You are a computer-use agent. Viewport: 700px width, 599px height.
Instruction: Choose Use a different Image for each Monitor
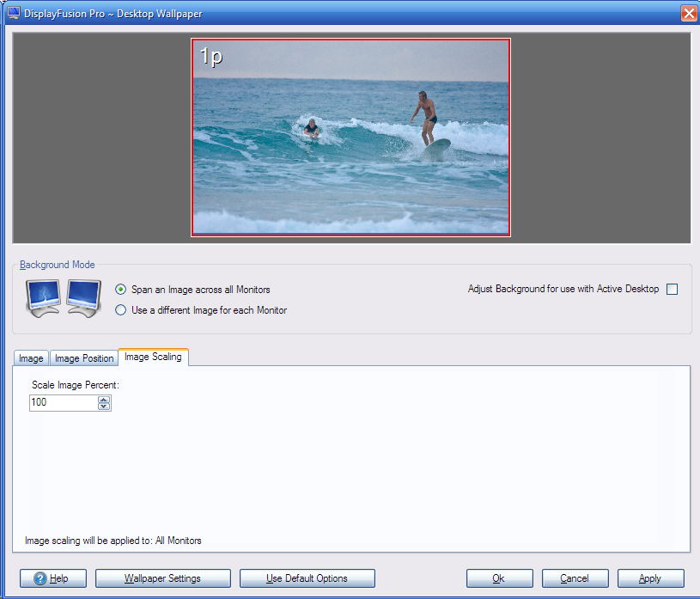121,310
